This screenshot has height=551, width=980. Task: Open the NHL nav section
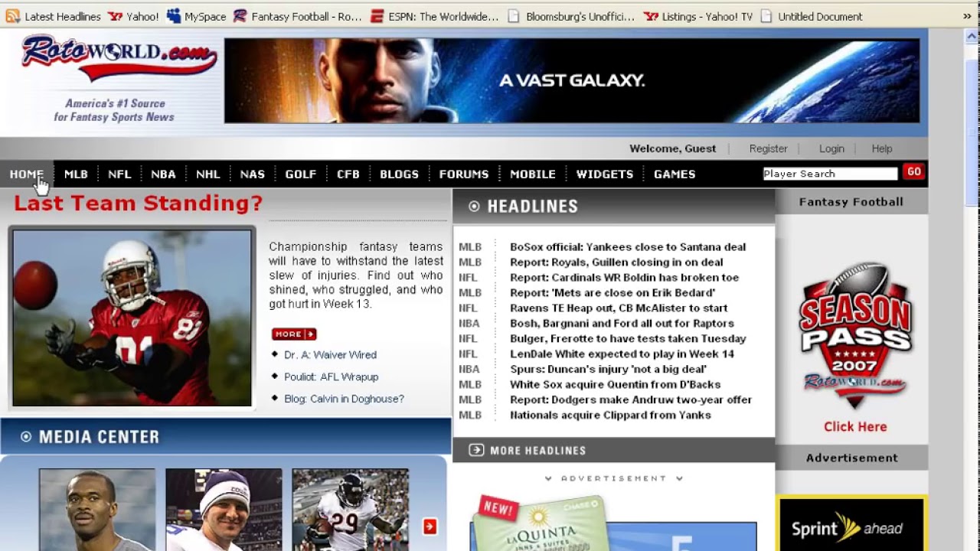click(x=207, y=174)
